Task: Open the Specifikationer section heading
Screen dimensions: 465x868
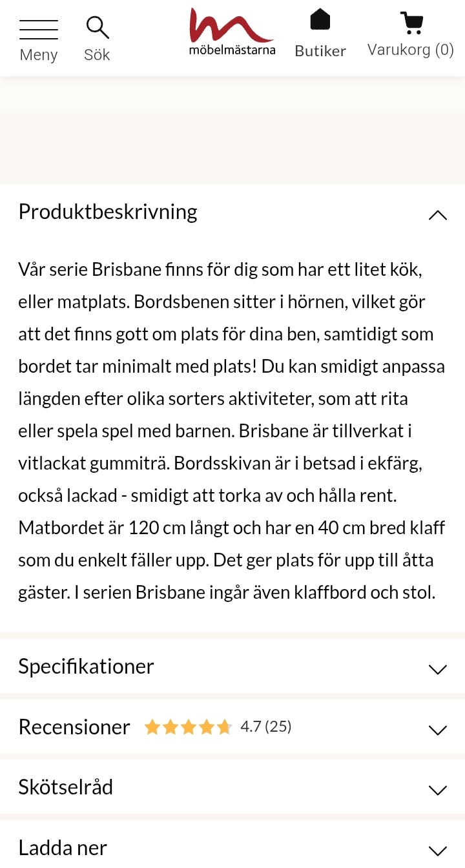Action: pos(86,666)
